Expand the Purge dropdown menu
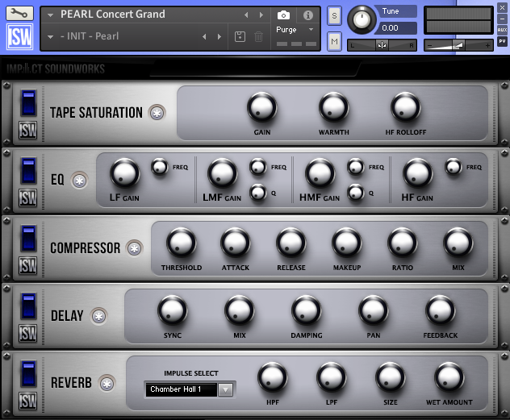The image size is (510, 420). (311, 30)
